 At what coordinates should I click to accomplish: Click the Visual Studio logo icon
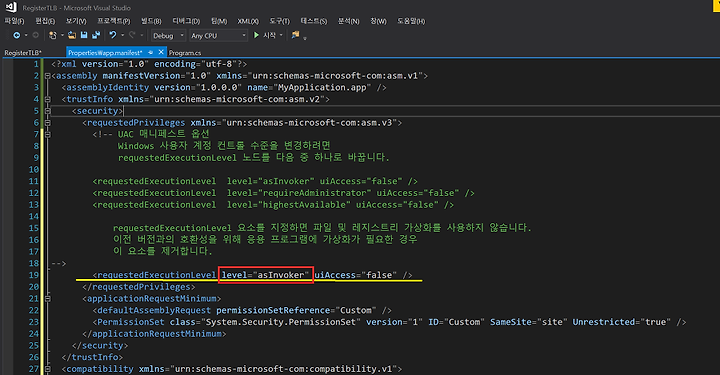(11, 7)
